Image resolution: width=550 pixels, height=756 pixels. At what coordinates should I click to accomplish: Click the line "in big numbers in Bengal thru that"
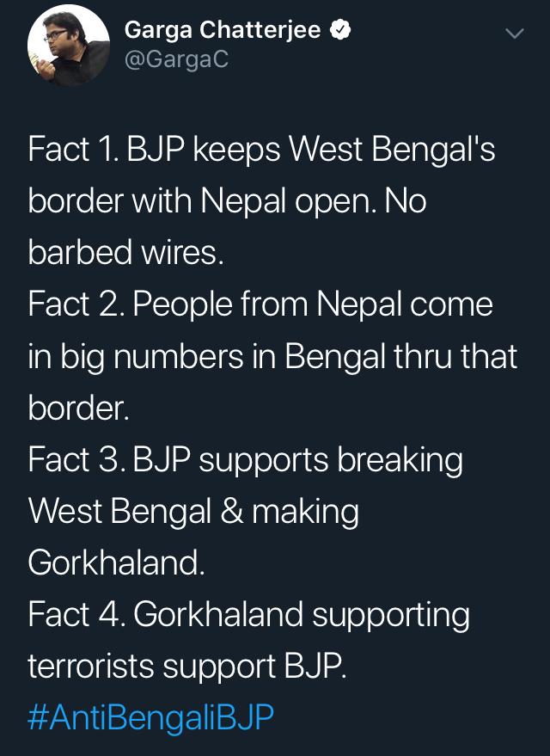click(272, 357)
